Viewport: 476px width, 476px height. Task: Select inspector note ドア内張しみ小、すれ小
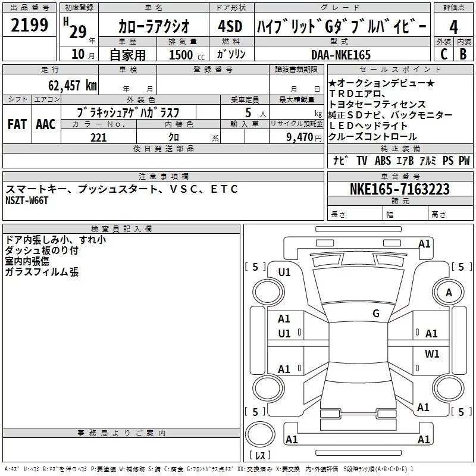click(55, 240)
